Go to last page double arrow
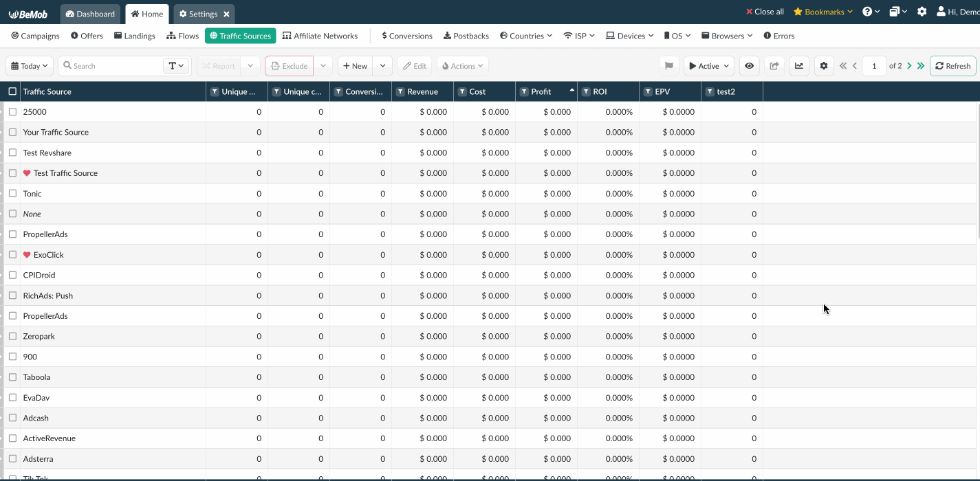Viewport: 980px width, 481px height. pos(921,66)
